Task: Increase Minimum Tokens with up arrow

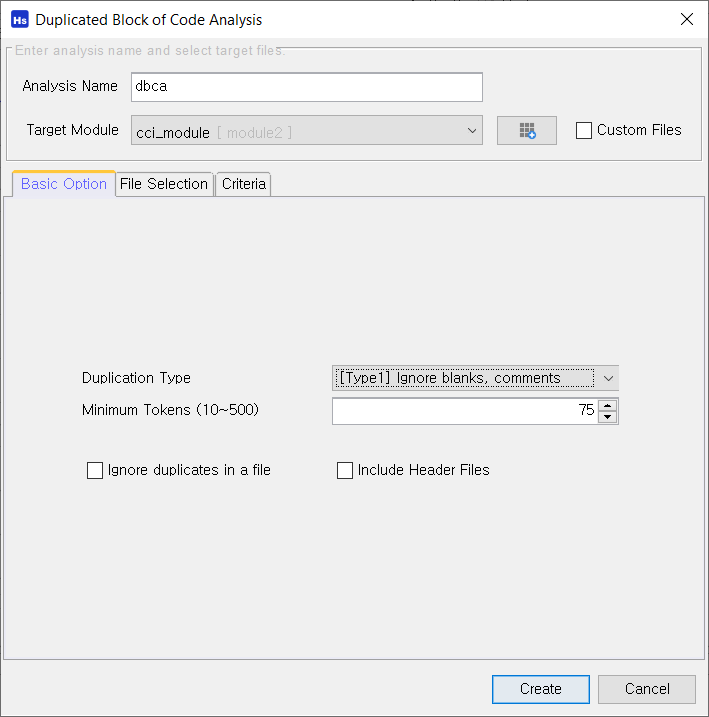Action: 608,405
